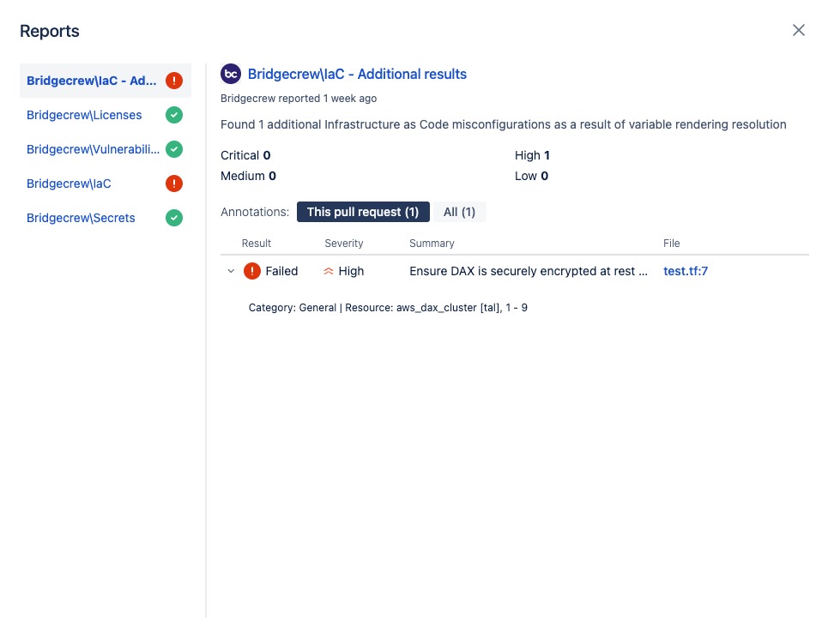The image size is (828, 644).
Task: Click the Critical 0 count
Action: pos(245,155)
